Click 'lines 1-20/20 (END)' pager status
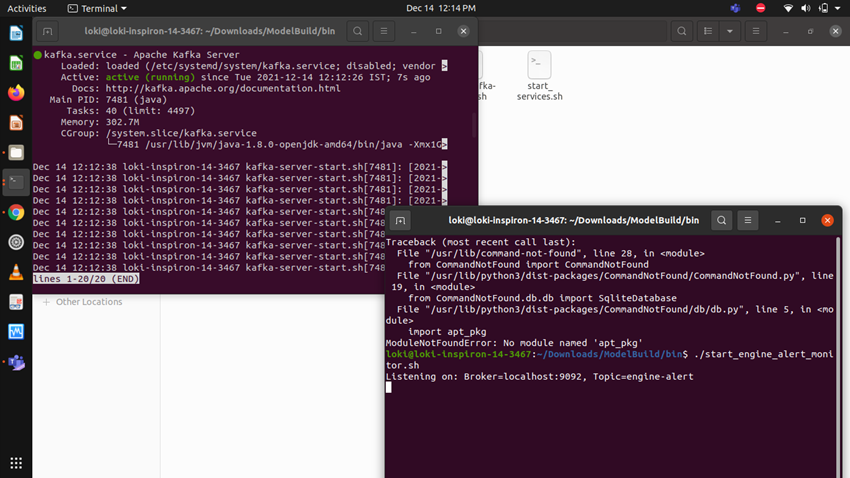The width and height of the screenshot is (850, 478). click(x=86, y=279)
